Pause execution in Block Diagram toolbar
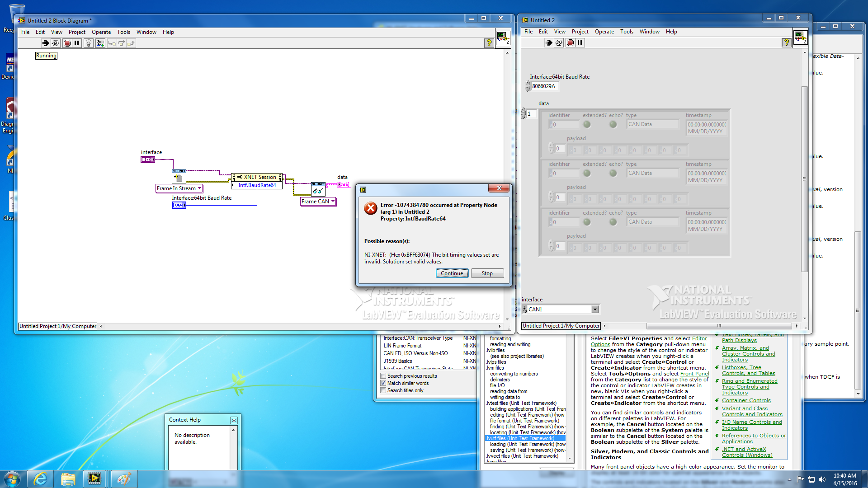 77,43
